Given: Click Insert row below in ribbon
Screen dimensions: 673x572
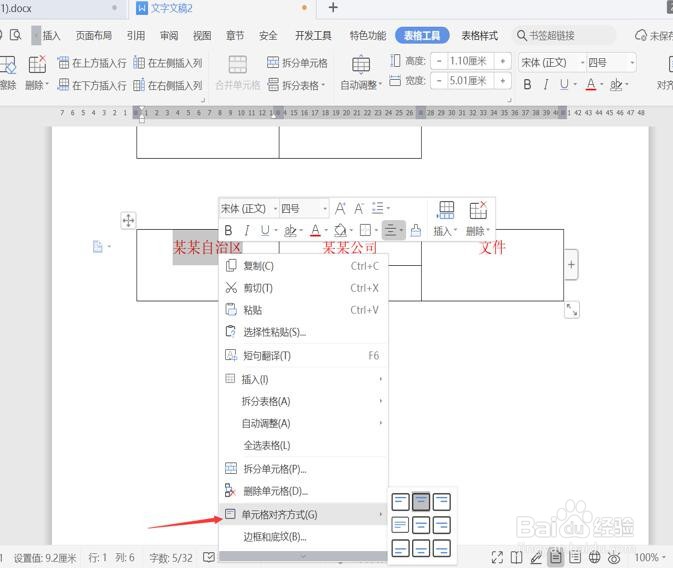Looking at the screenshot, I should (92, 85).
